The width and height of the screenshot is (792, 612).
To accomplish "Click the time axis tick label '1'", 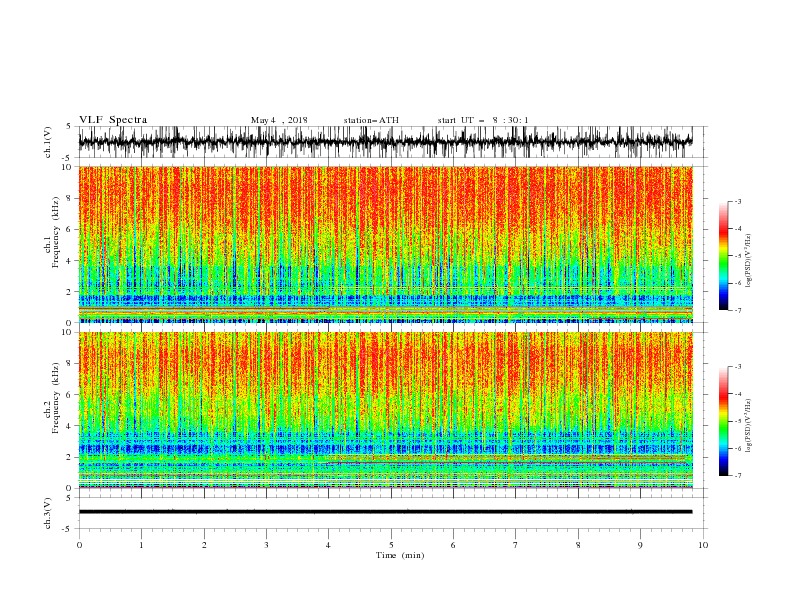I will [x=141, y=545].
